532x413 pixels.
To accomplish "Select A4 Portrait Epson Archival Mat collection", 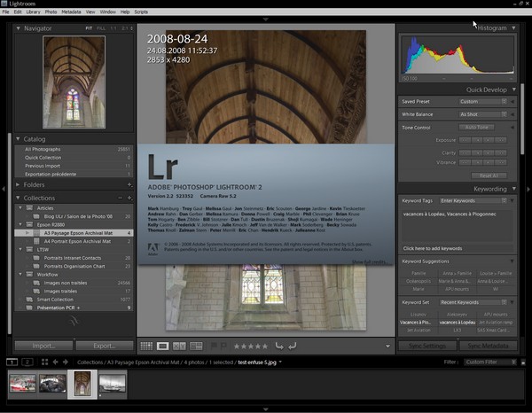I will (x=74, y=241).
